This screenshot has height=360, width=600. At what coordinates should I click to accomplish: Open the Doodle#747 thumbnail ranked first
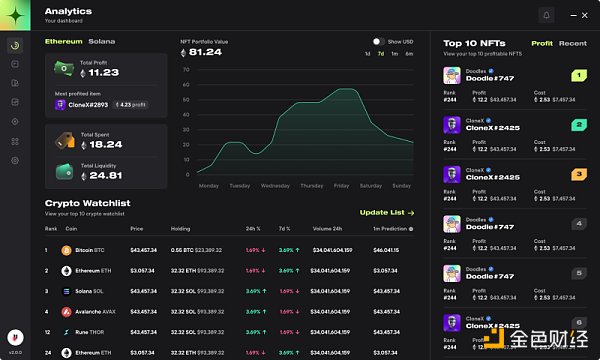[452, 75]
